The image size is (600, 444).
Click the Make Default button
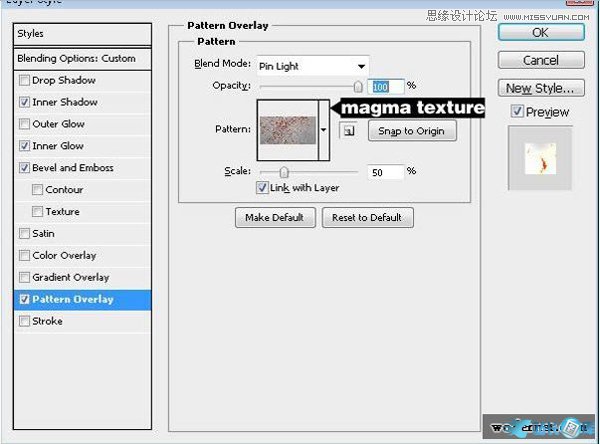(275, 217)
